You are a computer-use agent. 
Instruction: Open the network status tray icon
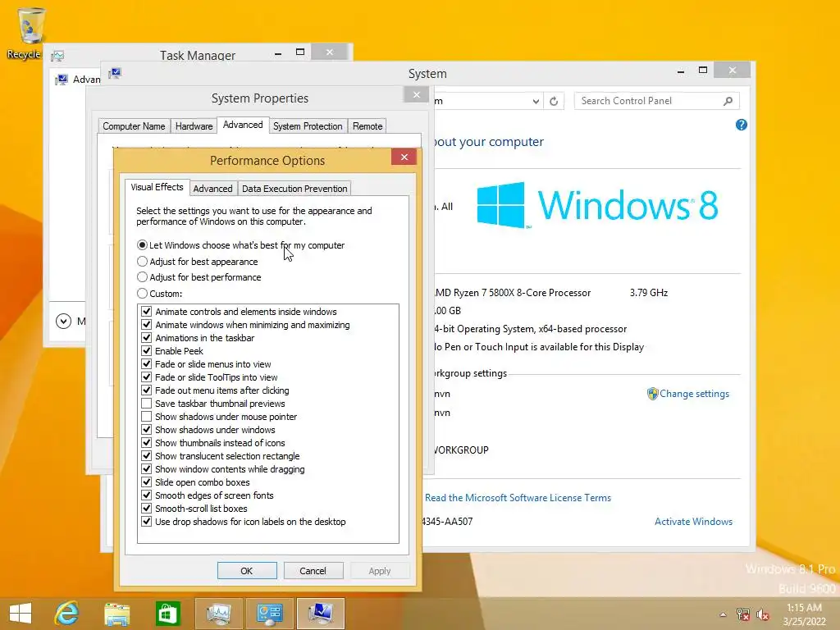(743, 614)
